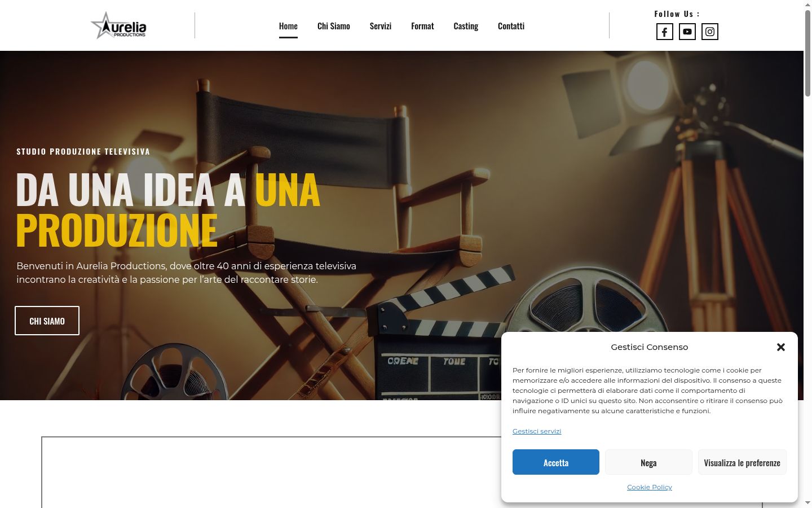Select Casting in the navigation
812x508 pixels.
[x=466, y=26]
